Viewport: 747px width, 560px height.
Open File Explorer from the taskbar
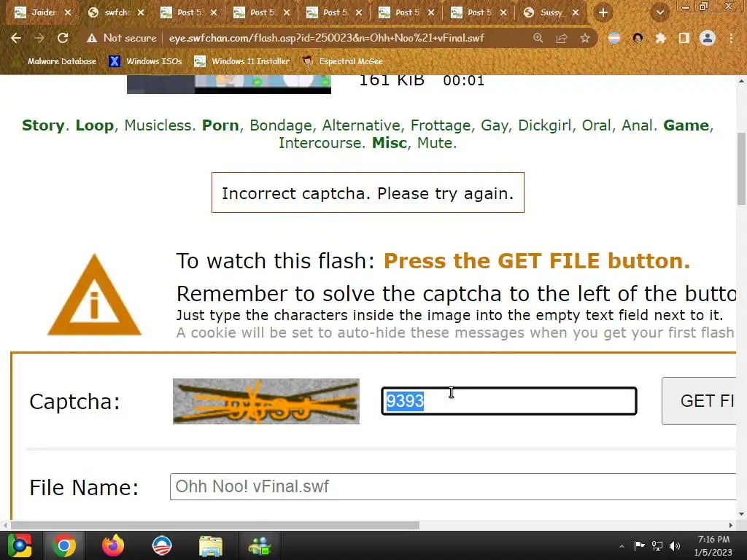(211, 545)
